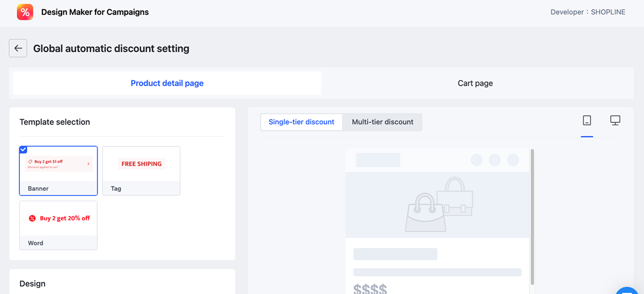
Task: Switch preview to desktop monitor view
Action: pyautogui.click(x=615, y=121)
